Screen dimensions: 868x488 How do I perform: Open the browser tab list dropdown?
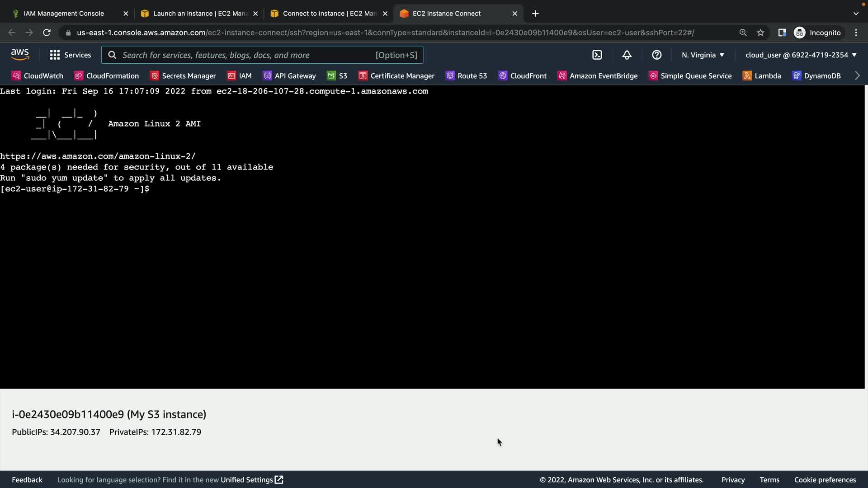point(856,14)
